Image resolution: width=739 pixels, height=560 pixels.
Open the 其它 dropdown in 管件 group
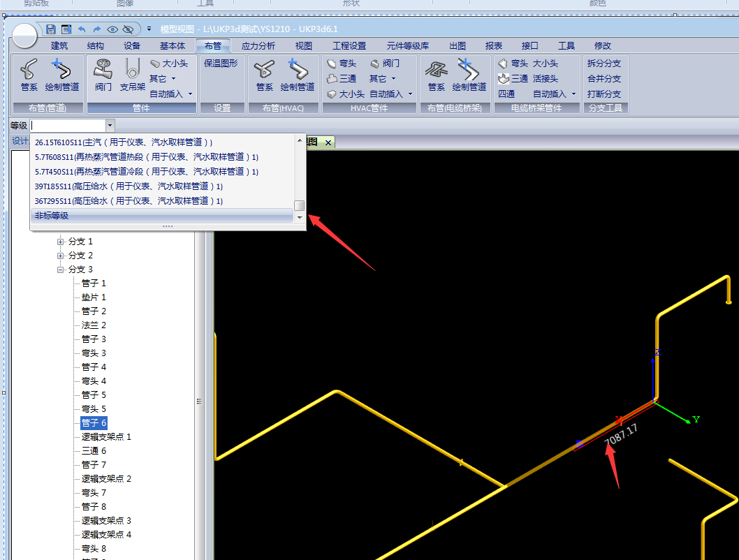[x=162, y=79]
